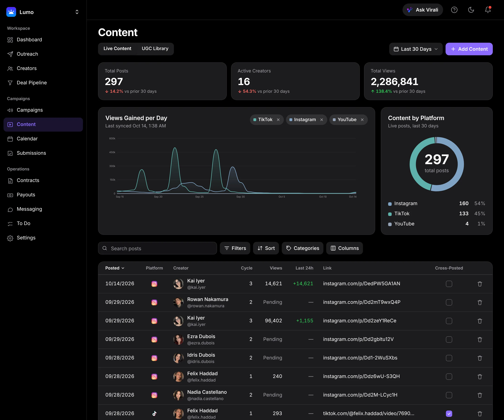Open the notifications bell
Screen dimensions: 504x420
[x=488, y=10]
